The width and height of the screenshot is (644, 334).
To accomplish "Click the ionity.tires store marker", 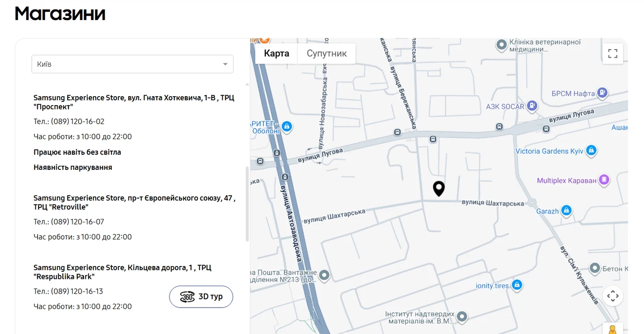I will tap(517, 285).
